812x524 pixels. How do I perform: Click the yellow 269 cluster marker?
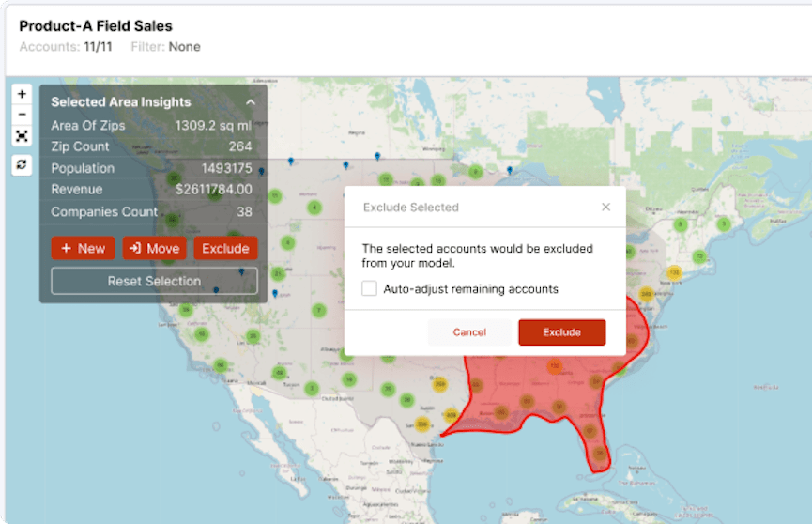pos(439,384)
